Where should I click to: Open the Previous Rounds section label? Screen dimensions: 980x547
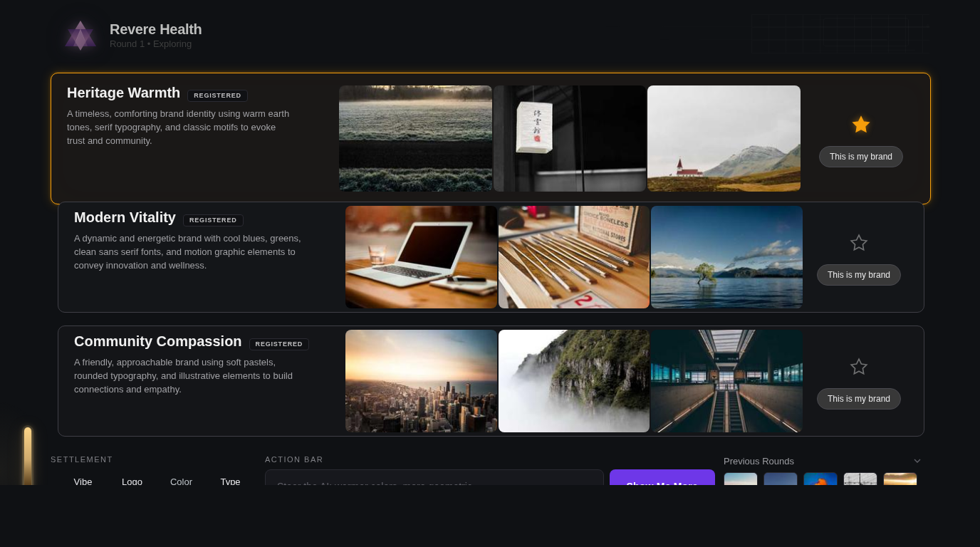tap(759, 461)
